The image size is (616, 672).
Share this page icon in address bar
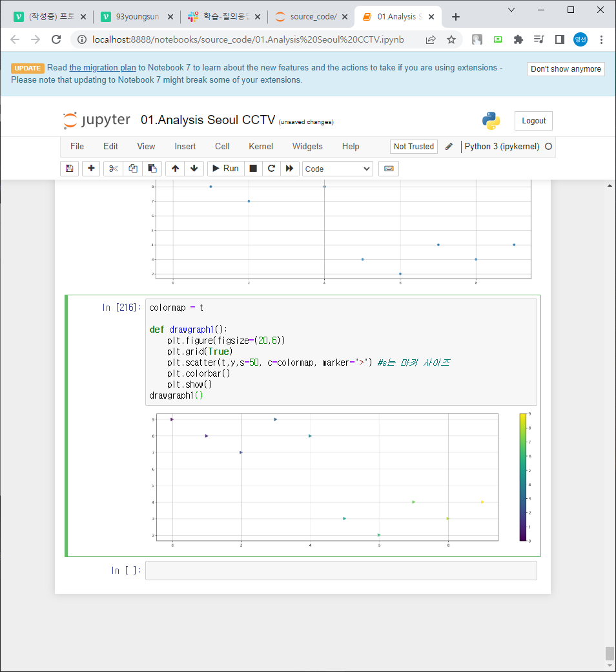(431, 40)
